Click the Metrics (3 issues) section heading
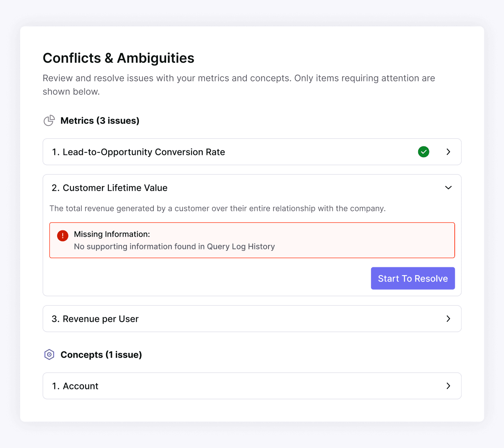This screenshot has height=448, width=504. point(100,121)
